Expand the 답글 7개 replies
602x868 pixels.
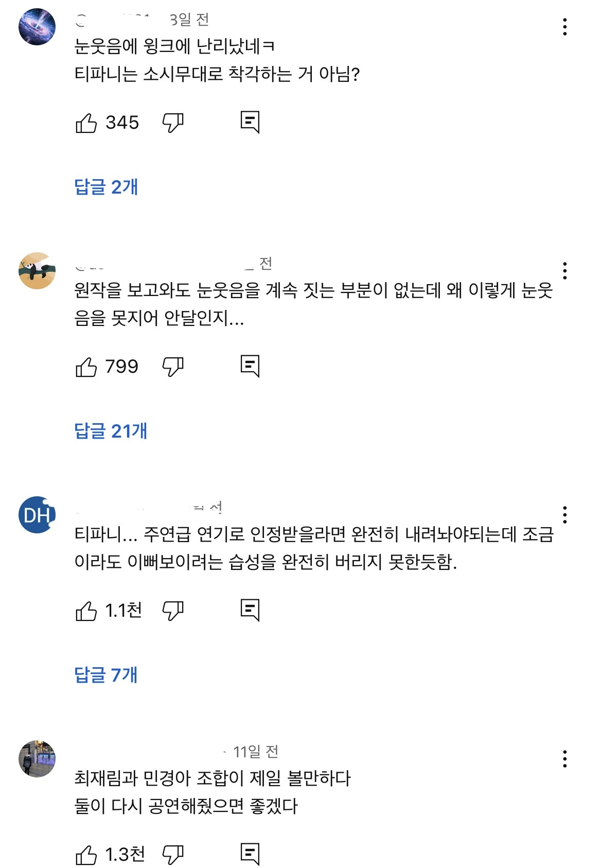tap(107, 675)
